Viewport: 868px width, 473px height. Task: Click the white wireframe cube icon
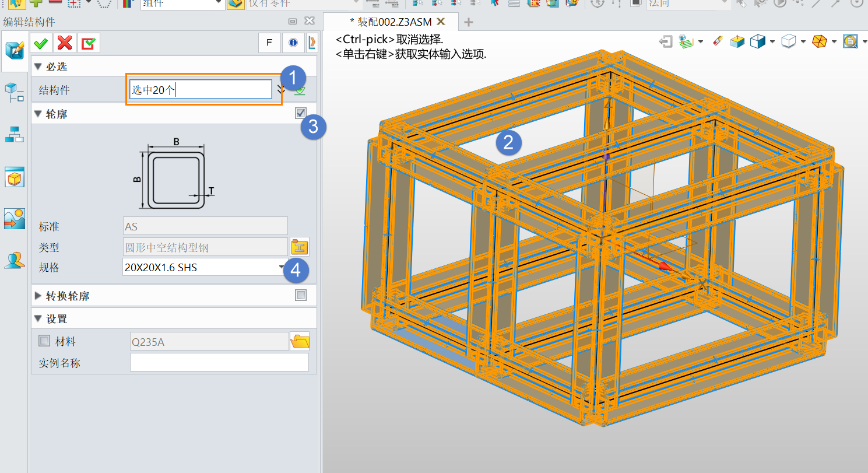click(x=789, y=41)
